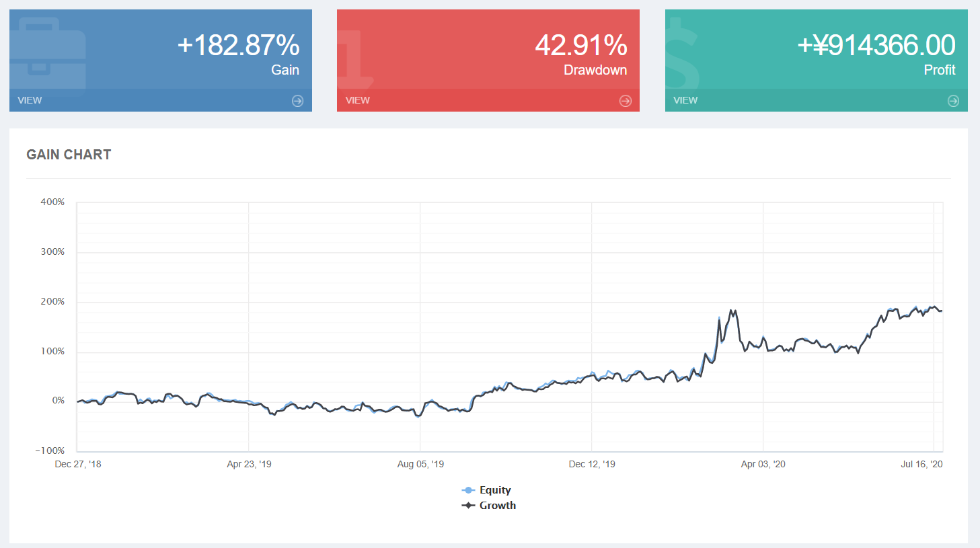
Task: Click the circled arrow icon on the Drawdown card
Action: pos(624,100)
